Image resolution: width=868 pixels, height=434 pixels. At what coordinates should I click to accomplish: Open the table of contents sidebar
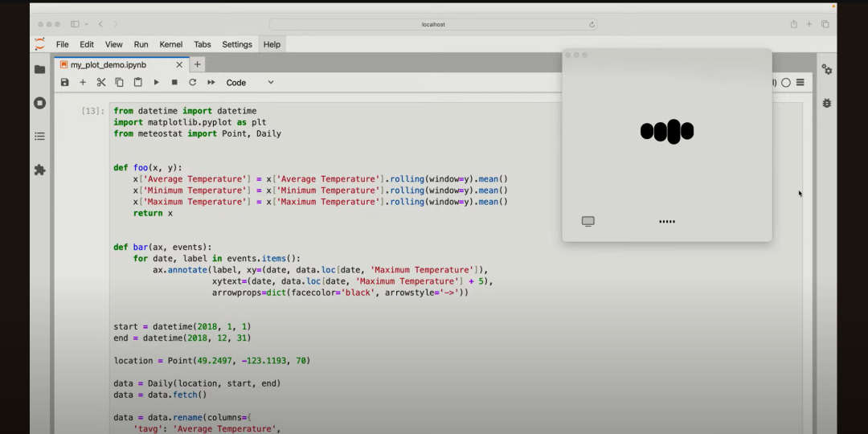pos(39,137)
